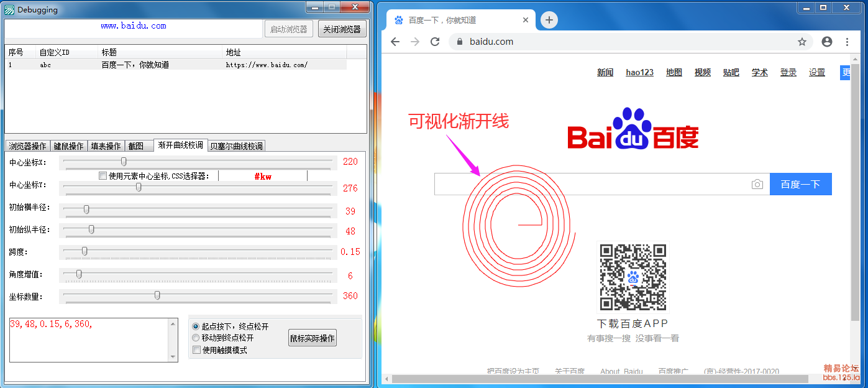The width and height of the screenshot is (868, 388).
Task: Bookmark this page with the star icon
Action: point(802,42)
